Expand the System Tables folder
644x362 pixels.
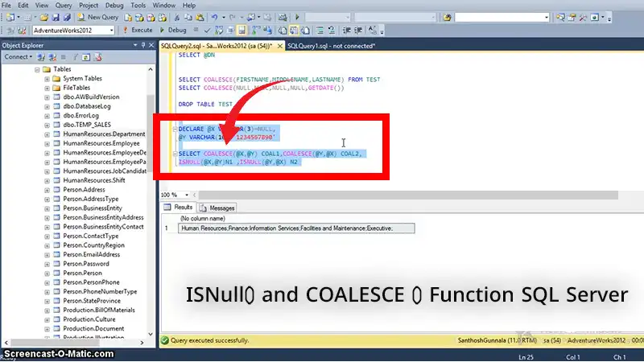pyautogui.click(x=47, y=79)
